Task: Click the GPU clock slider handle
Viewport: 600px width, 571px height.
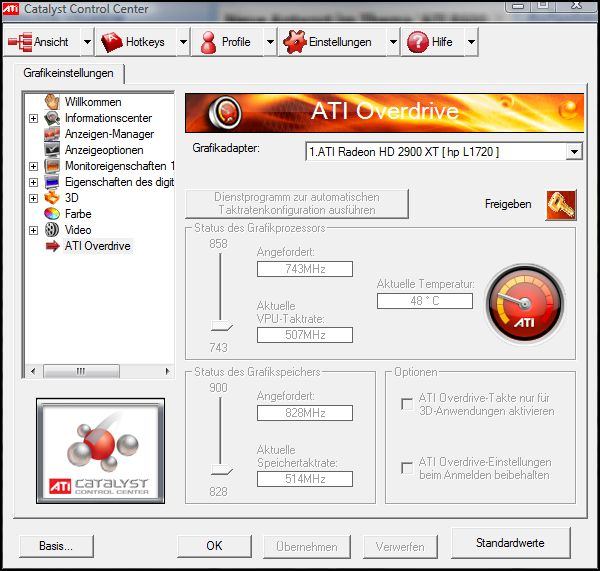Action: pos(222,326)
